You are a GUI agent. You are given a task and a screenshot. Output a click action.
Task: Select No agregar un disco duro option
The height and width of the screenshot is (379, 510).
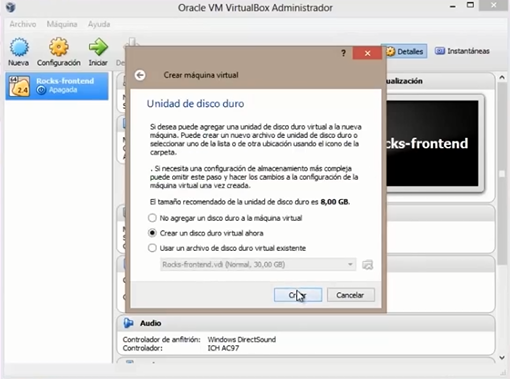coord(152,218)
